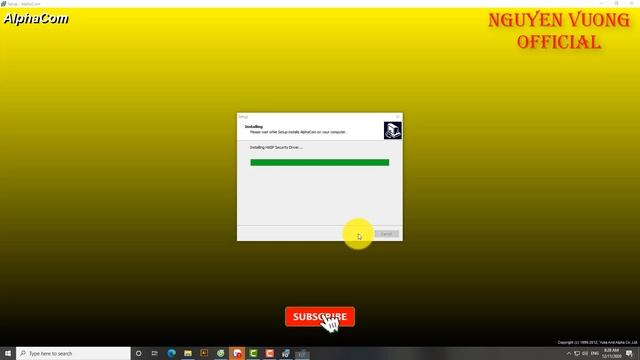
Task: Click the AlphaCom logo text at top left
Action: pyautogui.click(x=36, y=19)
